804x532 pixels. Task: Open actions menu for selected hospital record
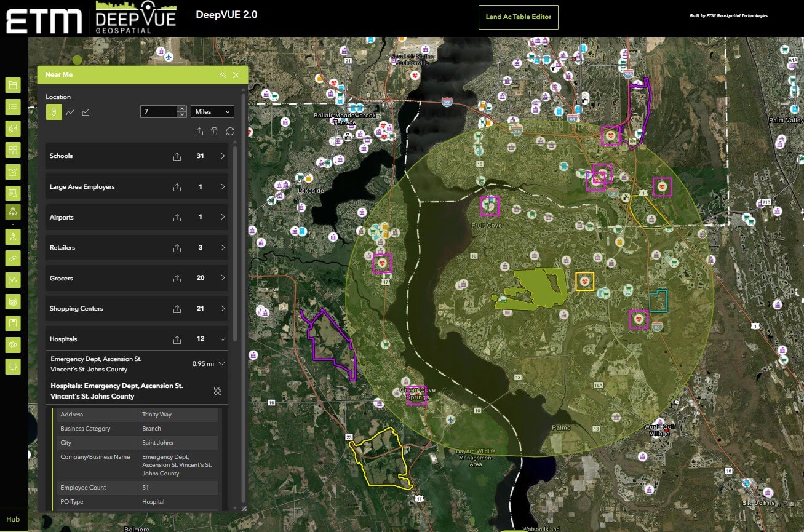click(217, 391)
